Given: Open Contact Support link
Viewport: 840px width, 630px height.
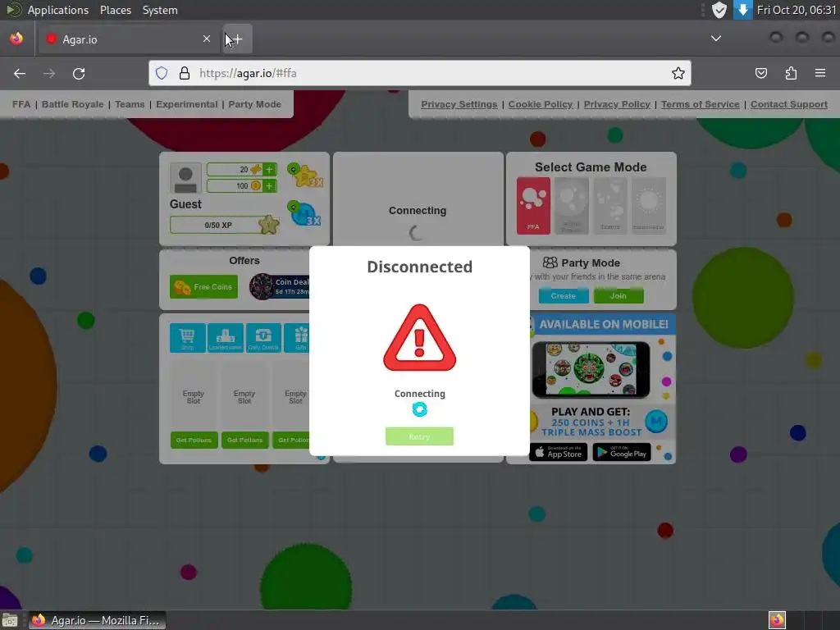Looking at the screenshot, I should (789, 104).
